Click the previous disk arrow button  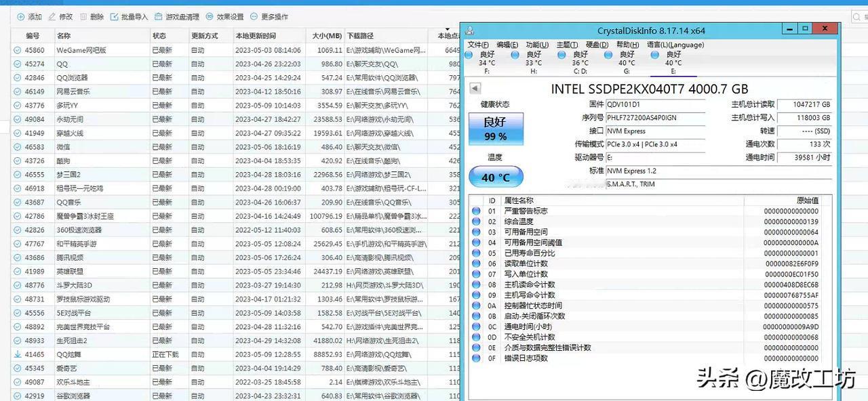point(475,89)
